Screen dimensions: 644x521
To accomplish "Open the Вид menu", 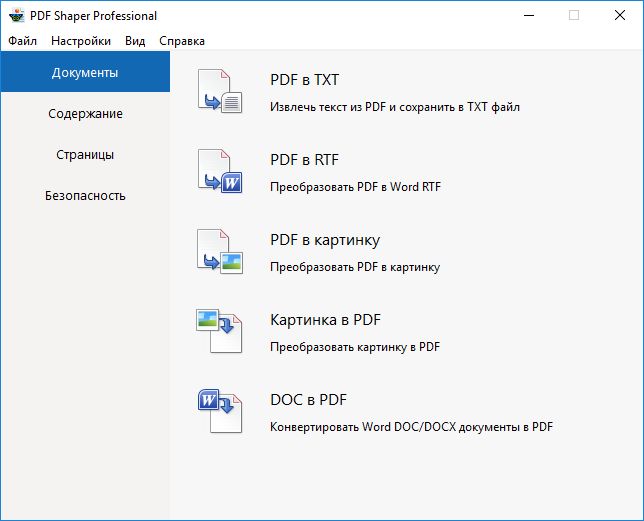I will coord(135,41).
